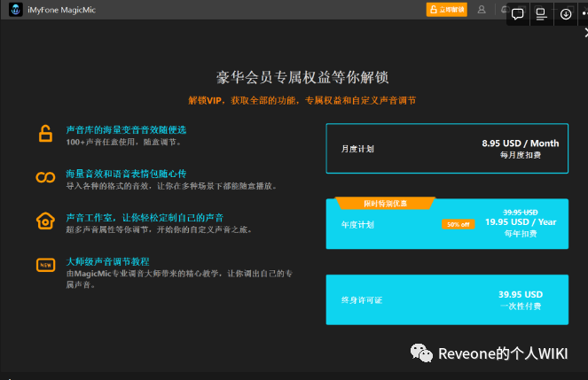Click the 一次性付费 one-time payment note

(x=520, y=306)
